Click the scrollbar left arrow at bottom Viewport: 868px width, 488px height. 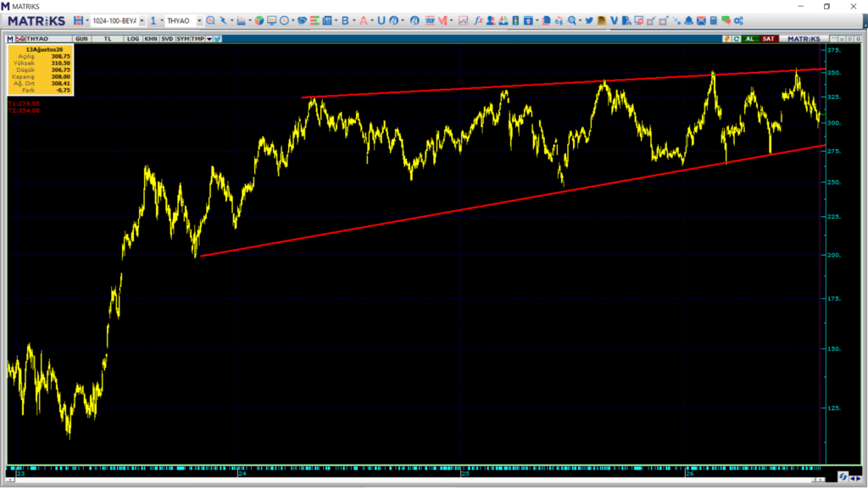tap(9, 480)
